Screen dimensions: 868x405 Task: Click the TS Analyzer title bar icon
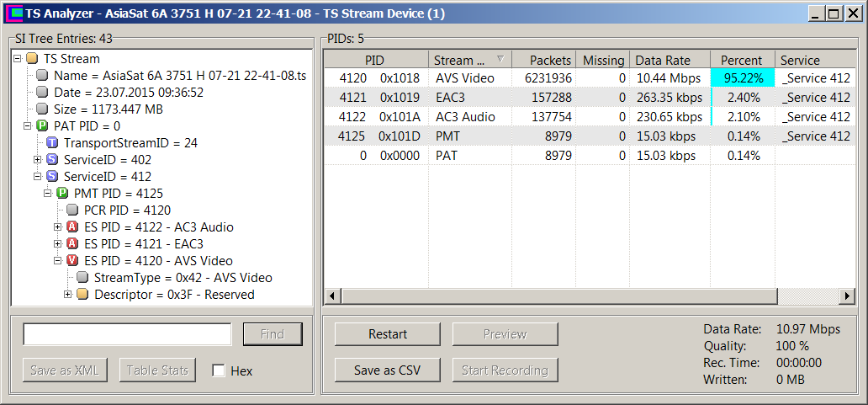tap(13, 13)
